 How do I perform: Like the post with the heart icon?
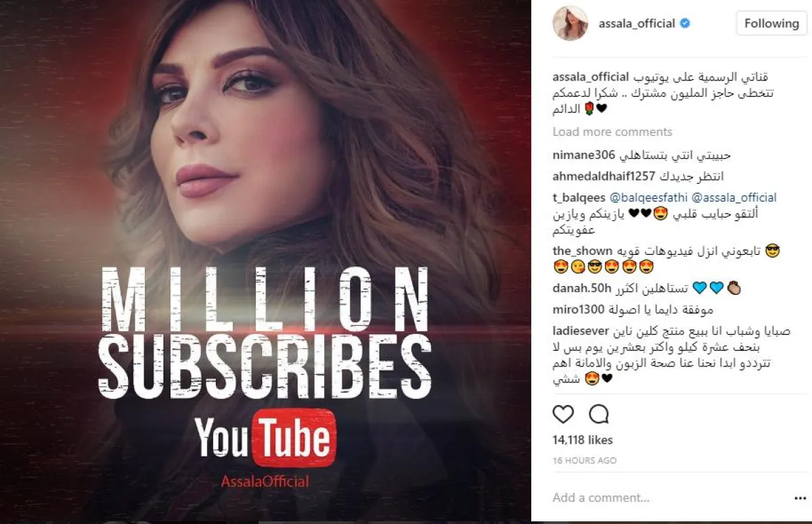coord(563,414)
